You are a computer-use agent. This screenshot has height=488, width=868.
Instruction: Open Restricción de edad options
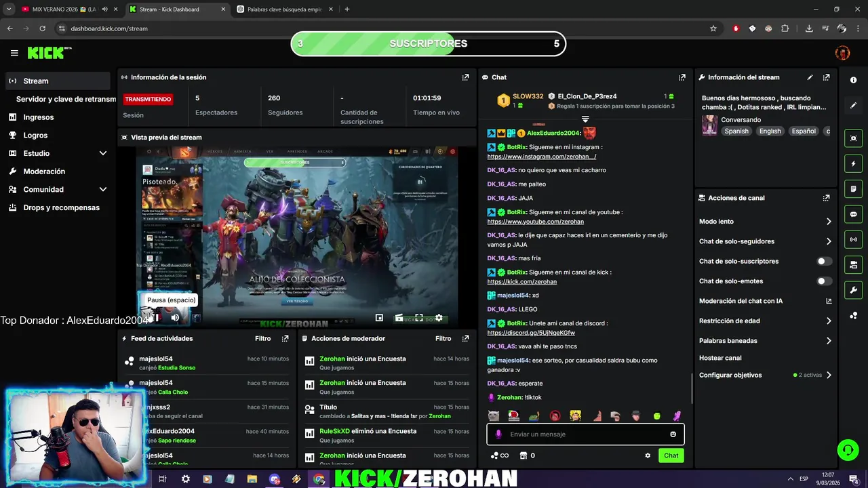pos(766,321)
